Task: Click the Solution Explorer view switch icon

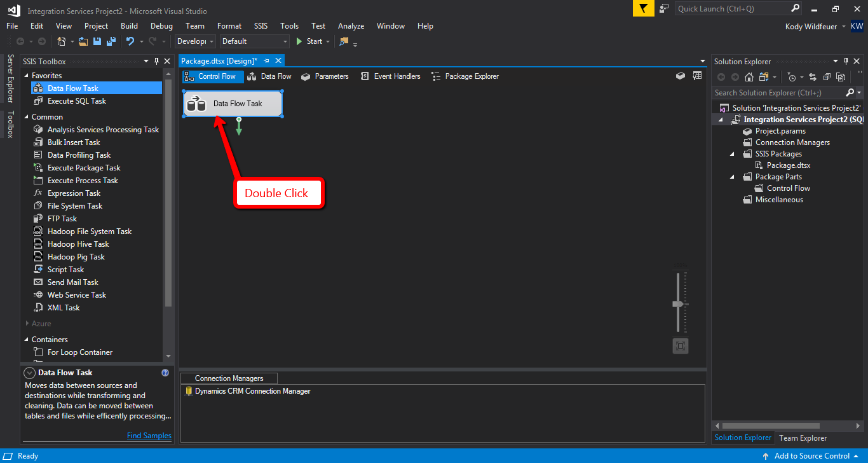Action: click(x=763, y=77)
